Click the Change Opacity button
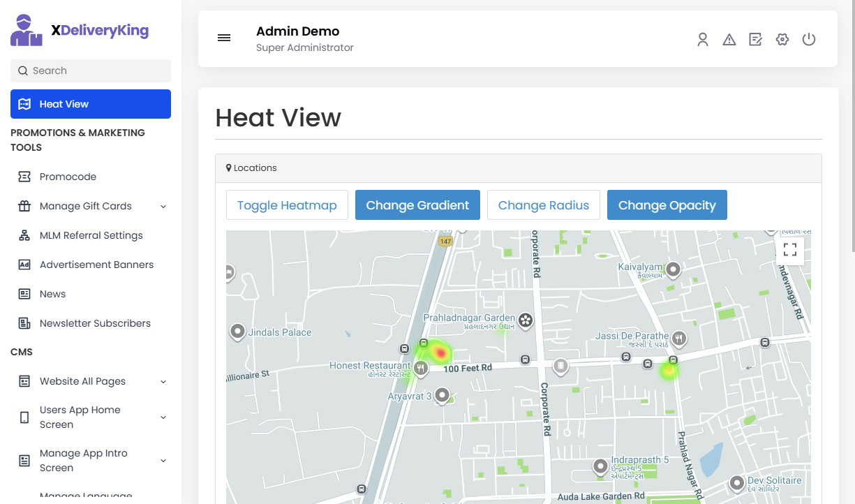 coord(667,205)
